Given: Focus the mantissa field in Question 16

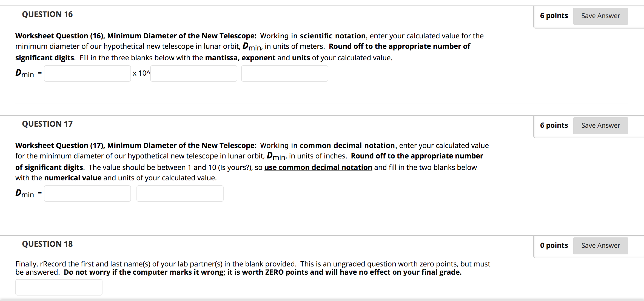Looking at the screenshot, I should coord(87,73).
